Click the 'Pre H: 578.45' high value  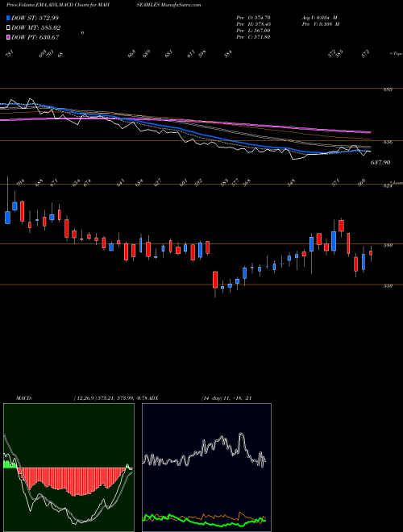[253, 24]
